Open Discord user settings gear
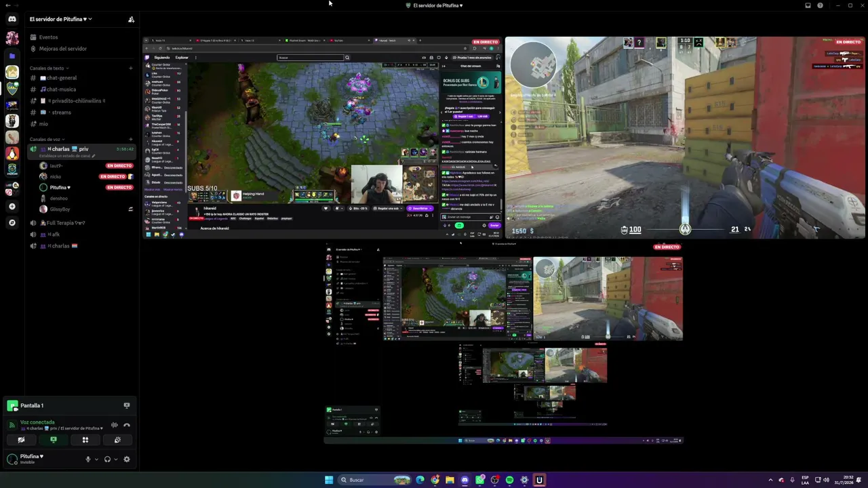 click(x=127, y=460)
